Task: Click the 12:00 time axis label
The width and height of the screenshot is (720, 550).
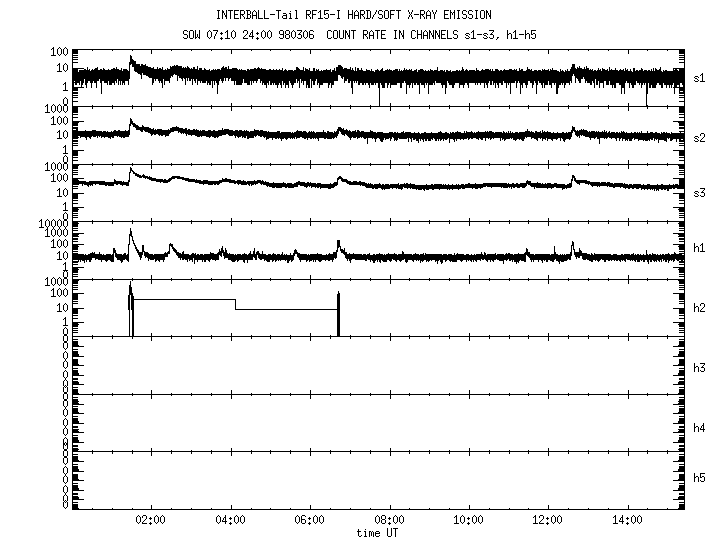Action: coord(547,521)
